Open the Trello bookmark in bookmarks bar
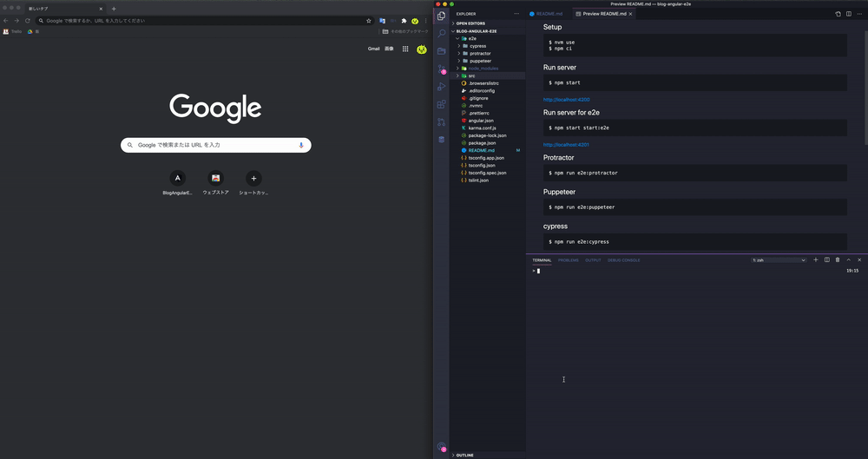 tap(13, 31)
